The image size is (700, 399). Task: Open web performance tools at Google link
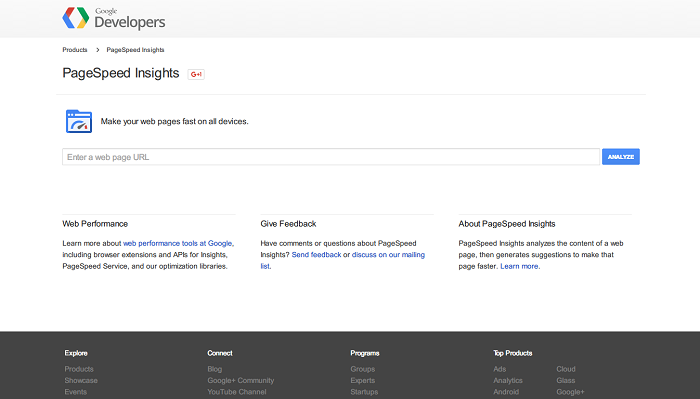click(x=178, y=243)
